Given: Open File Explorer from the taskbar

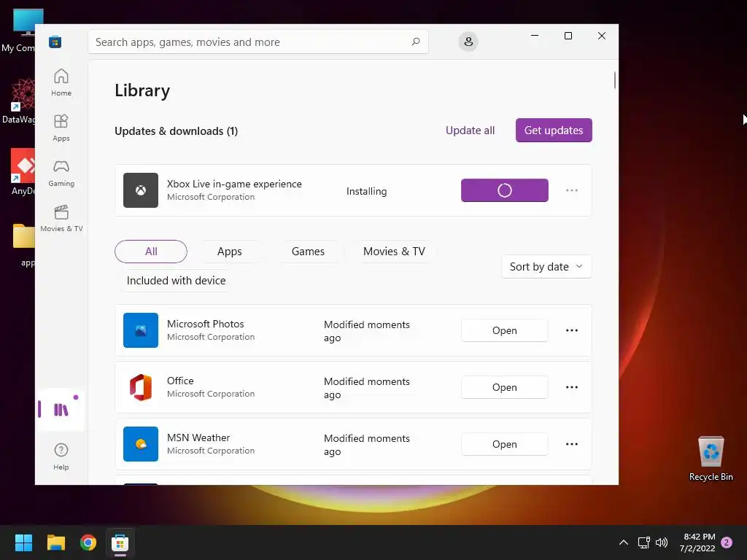Looking at the screenshot, I should click(x=55, y=542).
